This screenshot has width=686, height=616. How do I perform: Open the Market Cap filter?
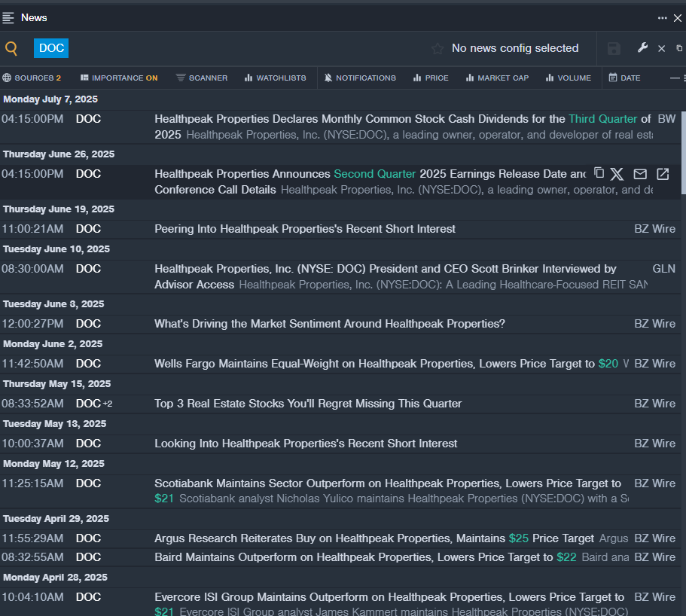point(498,78)
